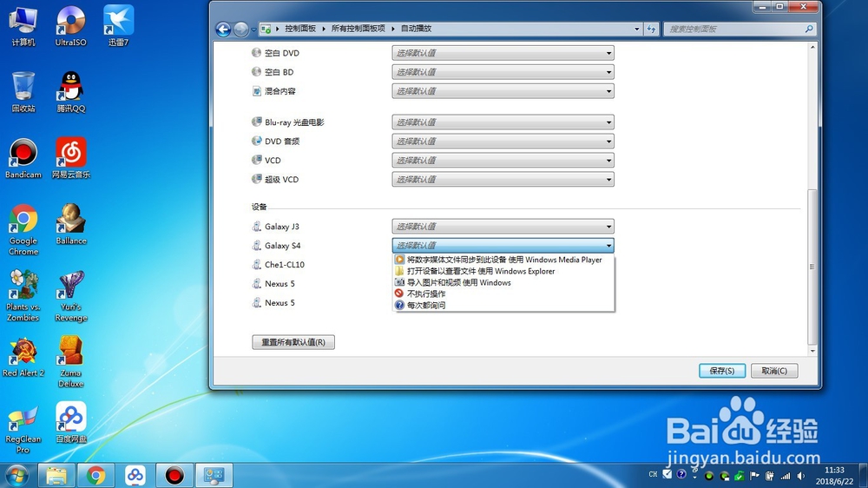
Task: Click 自动播放 in the breadcrumb path
Action: click(x=416, y=29)
